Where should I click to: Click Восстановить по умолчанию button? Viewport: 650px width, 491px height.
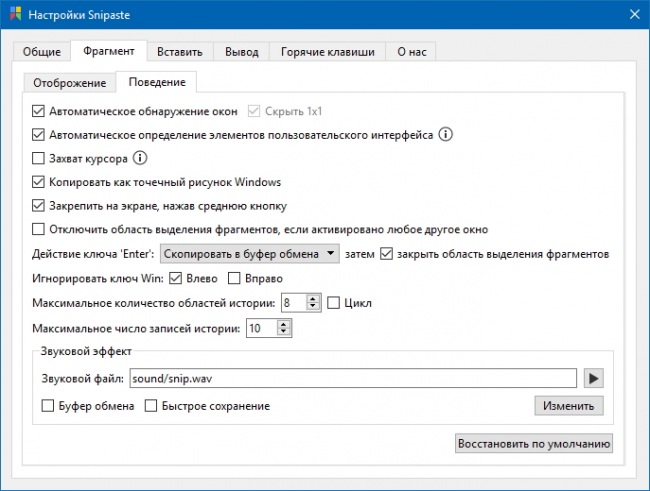click(534, 444)
